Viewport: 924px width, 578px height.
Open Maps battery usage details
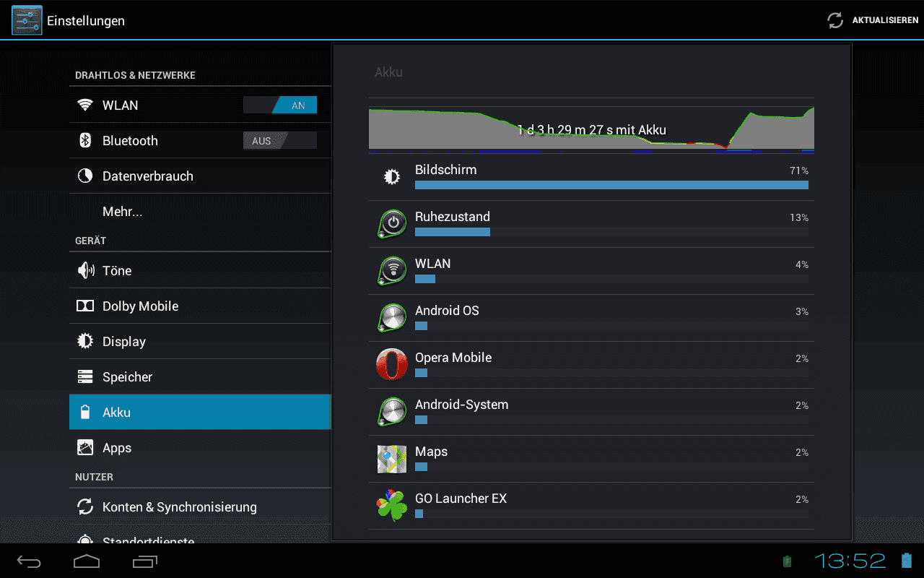[591, 459]
